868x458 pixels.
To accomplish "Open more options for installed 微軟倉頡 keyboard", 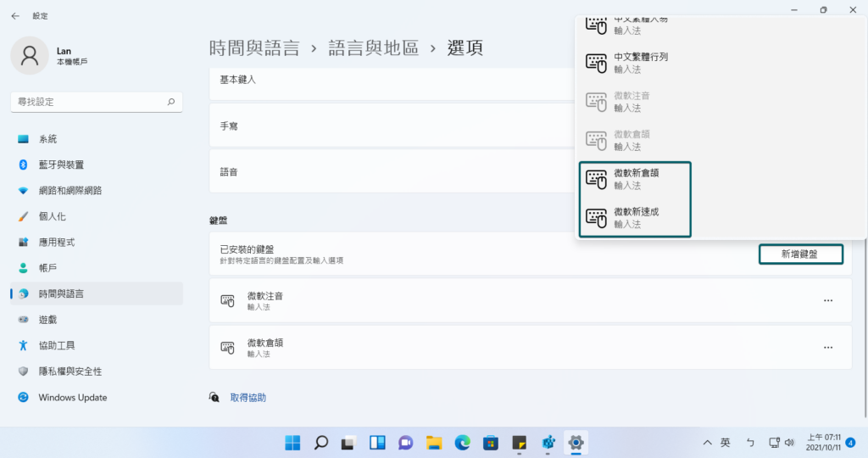I will (828, 348).
